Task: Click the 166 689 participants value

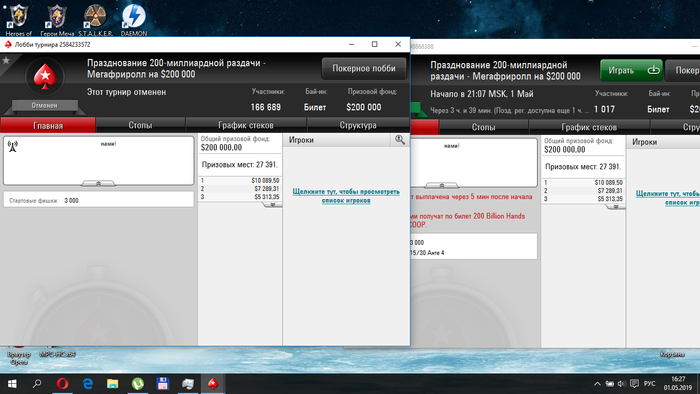Action: 266,107
